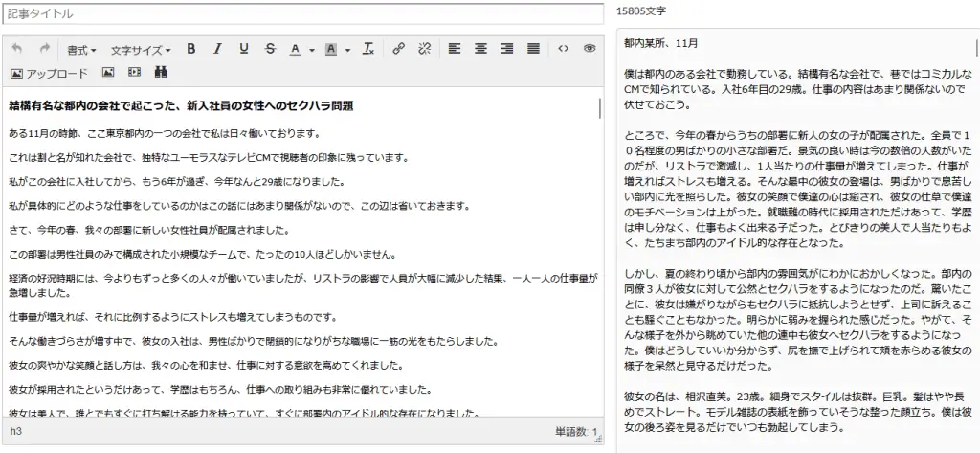Viewport: 980px width, 453px height.
Task: Click the bold heading 結構有名な都内の会社で起こった
Action: click(x=181, y=105)
